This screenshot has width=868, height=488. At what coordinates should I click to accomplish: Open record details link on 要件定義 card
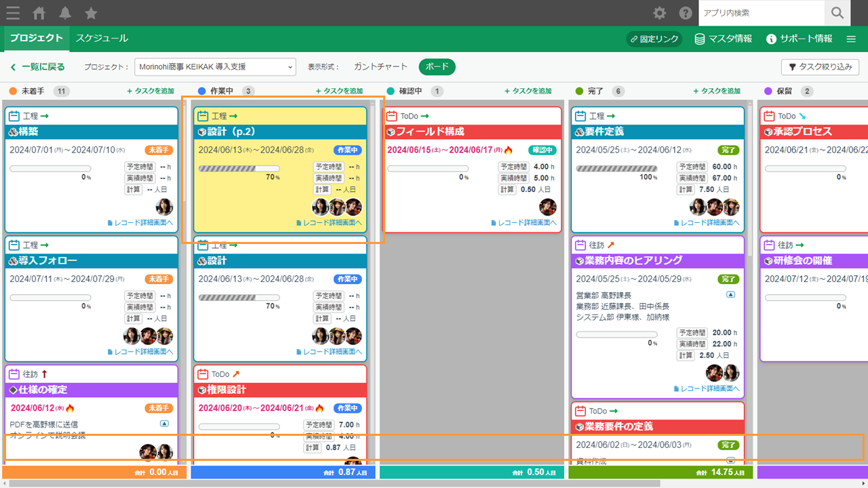point(707,222)
